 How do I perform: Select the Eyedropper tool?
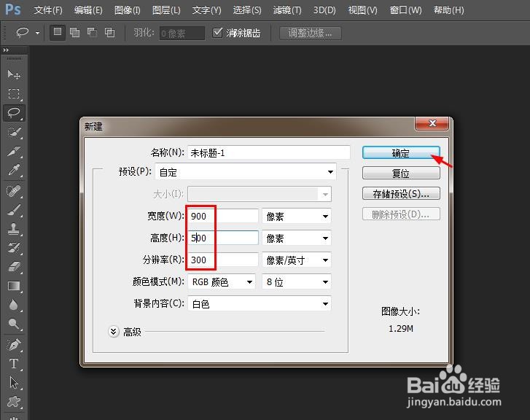point(14,170)
